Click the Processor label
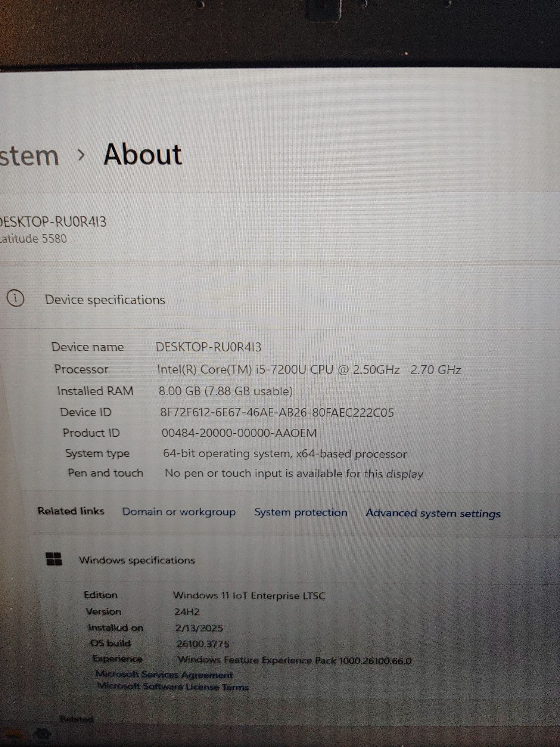 (x=81, y=369)
